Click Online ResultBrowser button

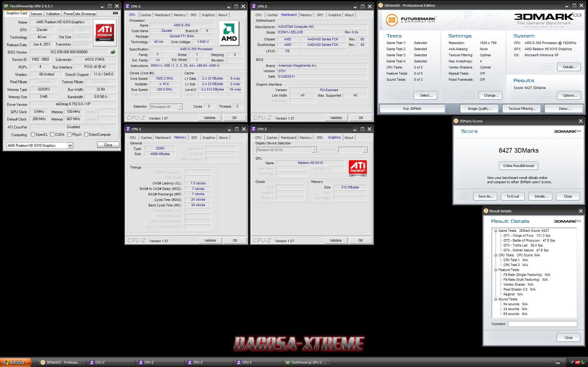pyautogui.click(x=519, y=166)
